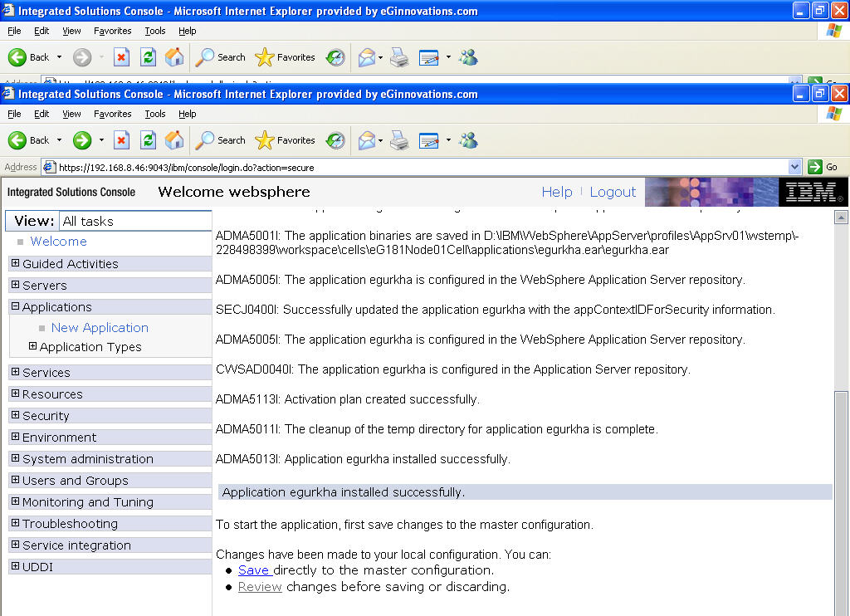Expand Service integration node
Image resolution: width=850 pixels, height=616 pixels.
tap(15, 545)
